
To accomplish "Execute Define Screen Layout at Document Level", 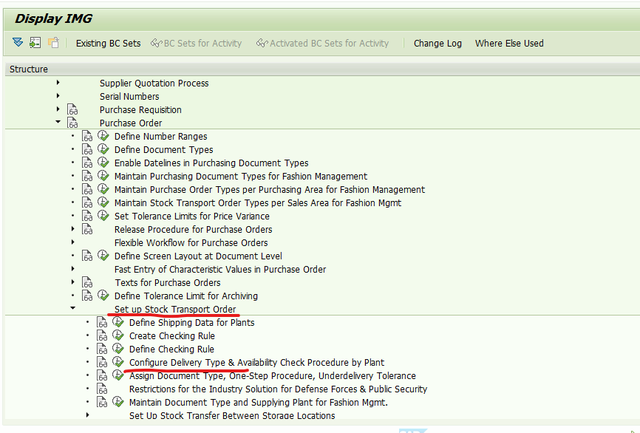I will 103,255.
